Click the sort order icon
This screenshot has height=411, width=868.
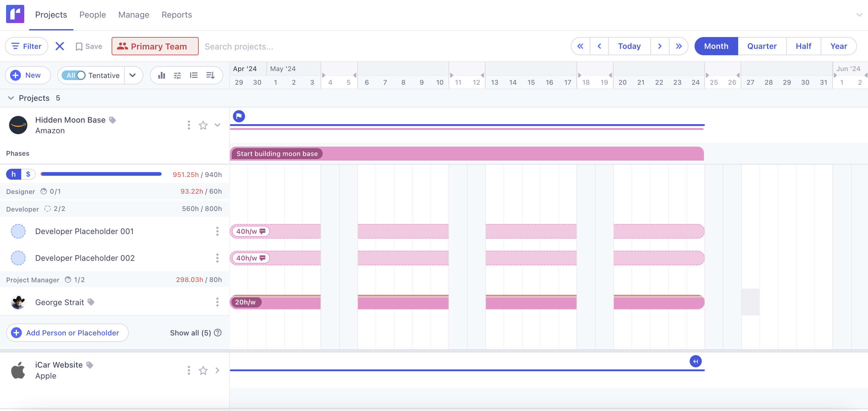tap(210, 75)
